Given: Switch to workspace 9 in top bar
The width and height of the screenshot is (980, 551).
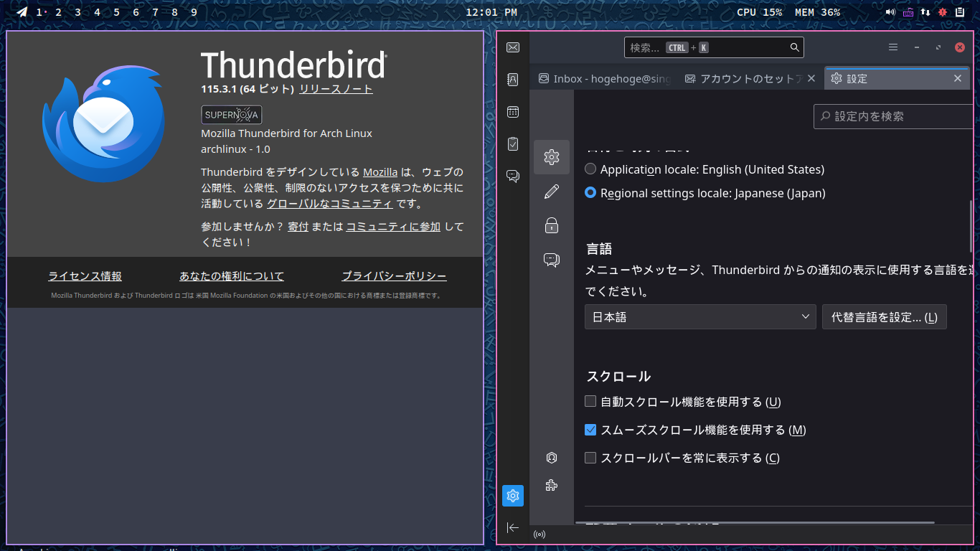Looking at the screenshot, I should [194, 12].
